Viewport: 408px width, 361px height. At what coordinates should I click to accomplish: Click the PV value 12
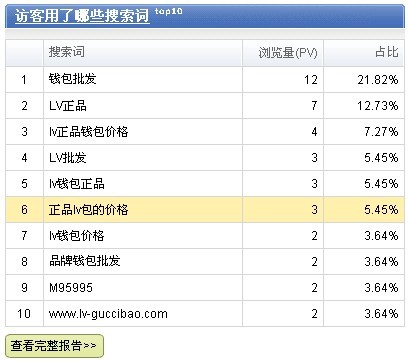tap(311, 80)
